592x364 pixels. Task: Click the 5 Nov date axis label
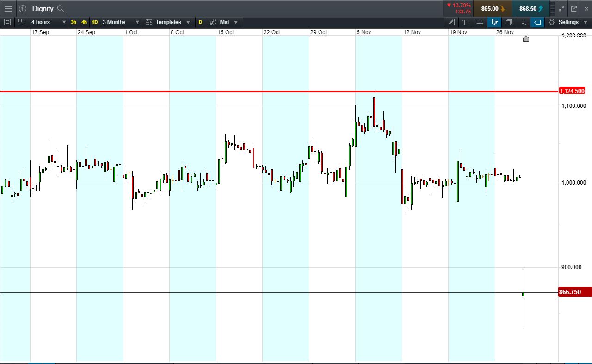point(364,32)
